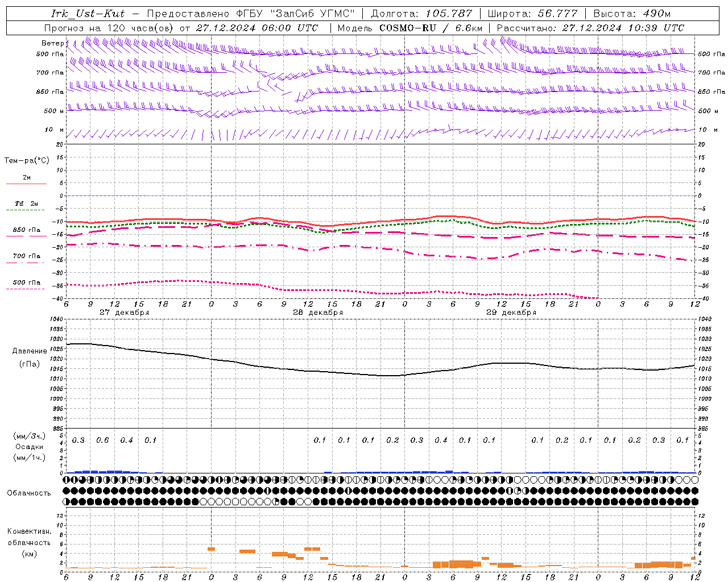Click the (мм/3ч.) precipitation unit label
This screenshot has width=728, height=582.
[x=29, y=436]
